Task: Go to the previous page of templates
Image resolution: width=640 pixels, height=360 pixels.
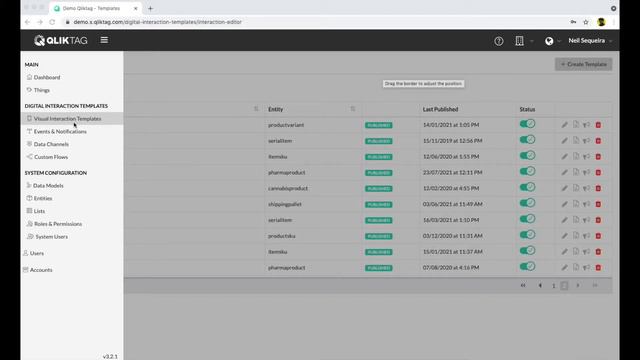Action: [x=540, y=286]
